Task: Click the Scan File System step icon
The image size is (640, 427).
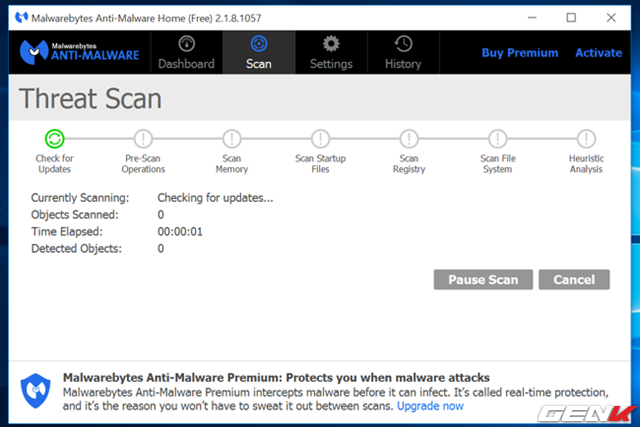Action: coord(498,139)
